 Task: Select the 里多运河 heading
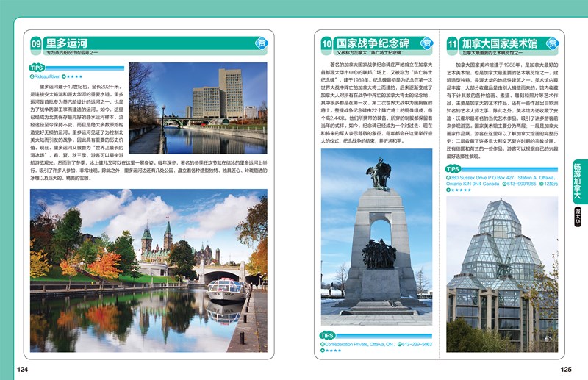[x=67, y=43]
